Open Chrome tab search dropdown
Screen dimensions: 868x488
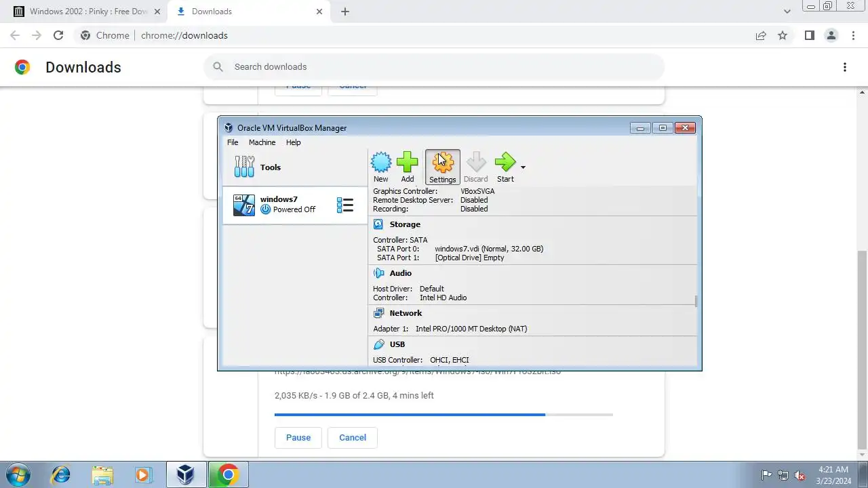787,12
